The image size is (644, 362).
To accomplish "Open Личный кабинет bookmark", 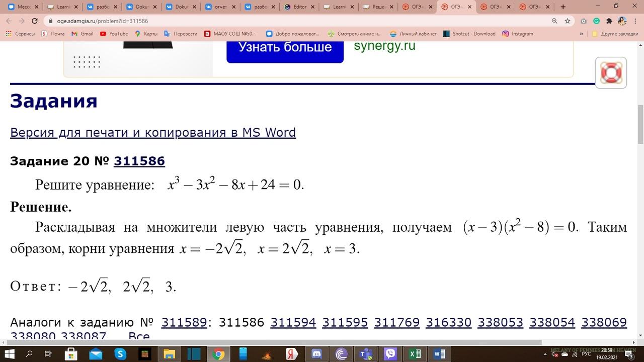I will pos(414,34).
